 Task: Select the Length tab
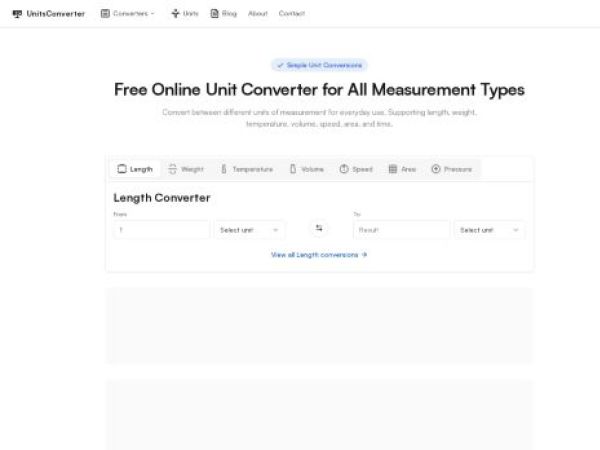135,169
